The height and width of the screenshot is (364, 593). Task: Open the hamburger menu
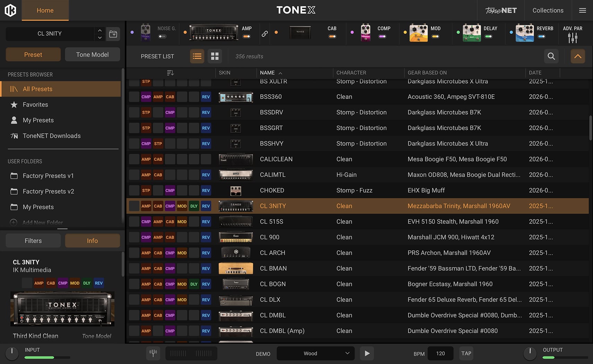(x=583, y=10)
